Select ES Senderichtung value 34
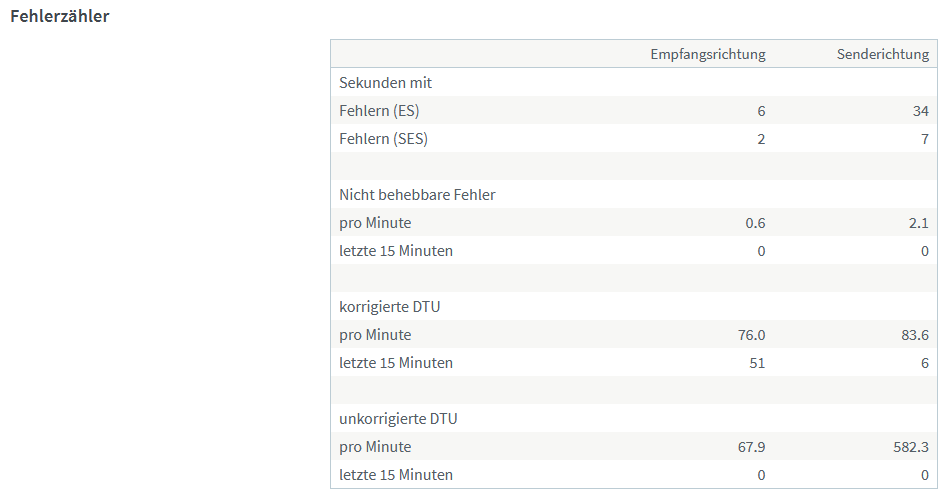The image size is (948, 497). [x=921, y=111]
